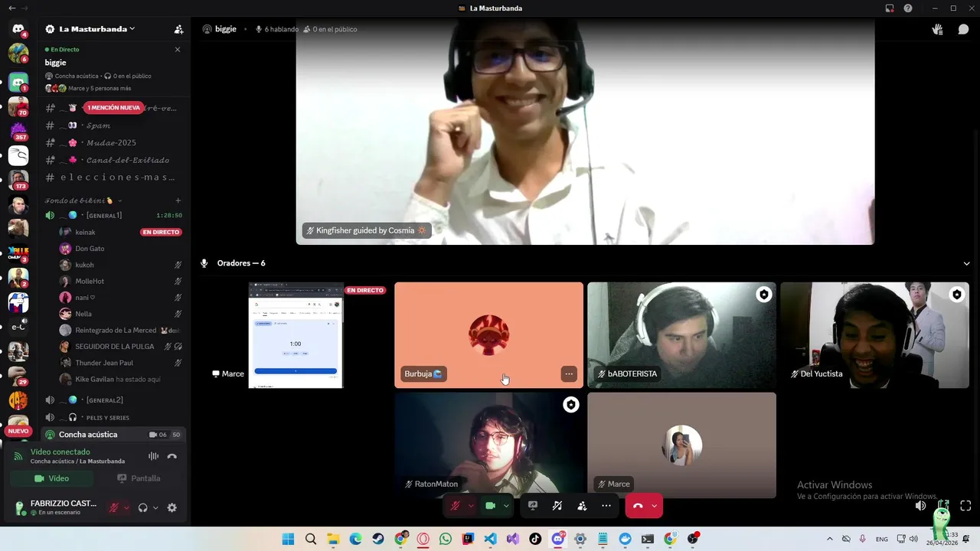Screen dimensions: 980x551
Task: Open the Kali dragon server icon in sidebar
Action: click(x=18, y=156)
